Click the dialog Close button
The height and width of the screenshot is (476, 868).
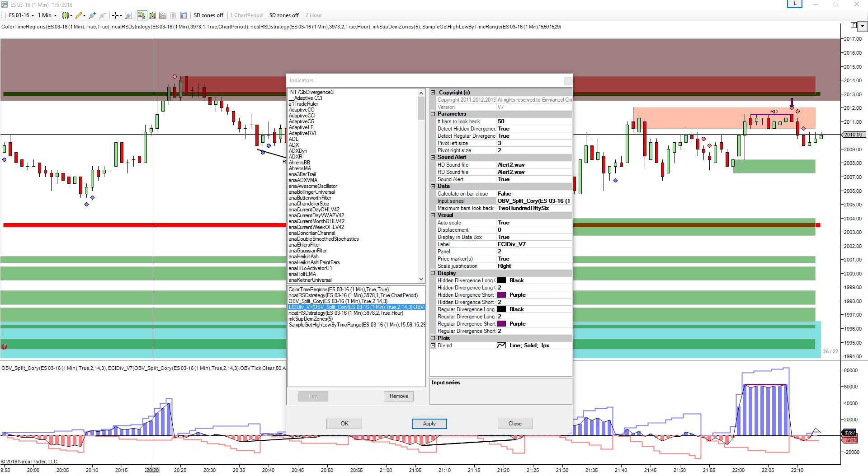515,424
